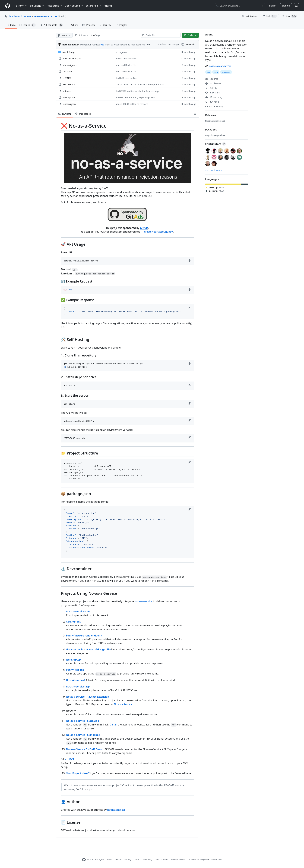Expand the Open Source menu
This screenshot has width=304, height=868.
(x=73, y=6)
